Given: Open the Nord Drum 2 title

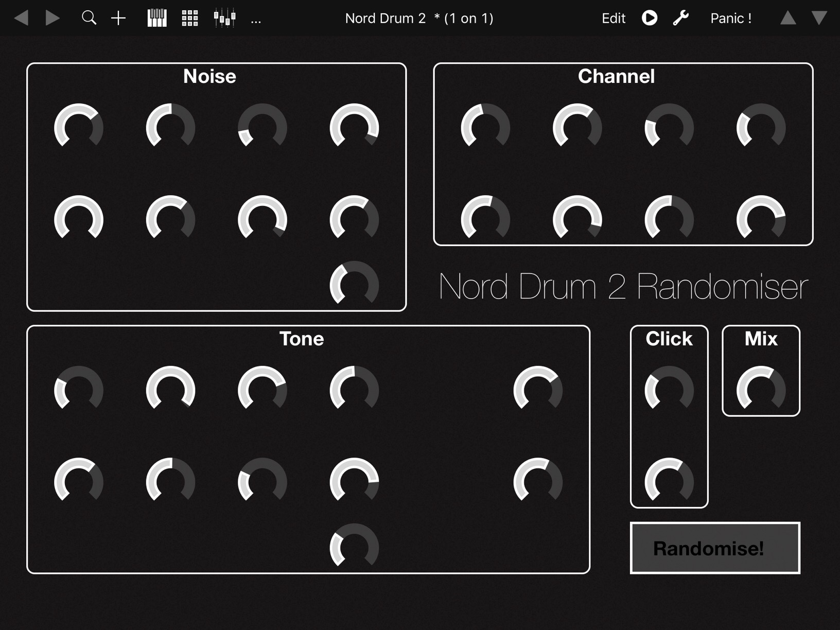Looking at the screenshot, I should (x=419, y=18).
